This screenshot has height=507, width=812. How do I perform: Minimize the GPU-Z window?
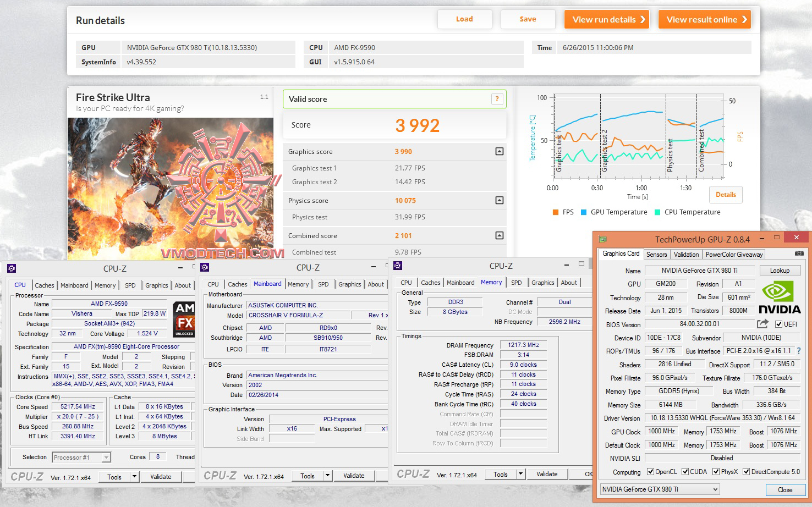click(762, 239)
